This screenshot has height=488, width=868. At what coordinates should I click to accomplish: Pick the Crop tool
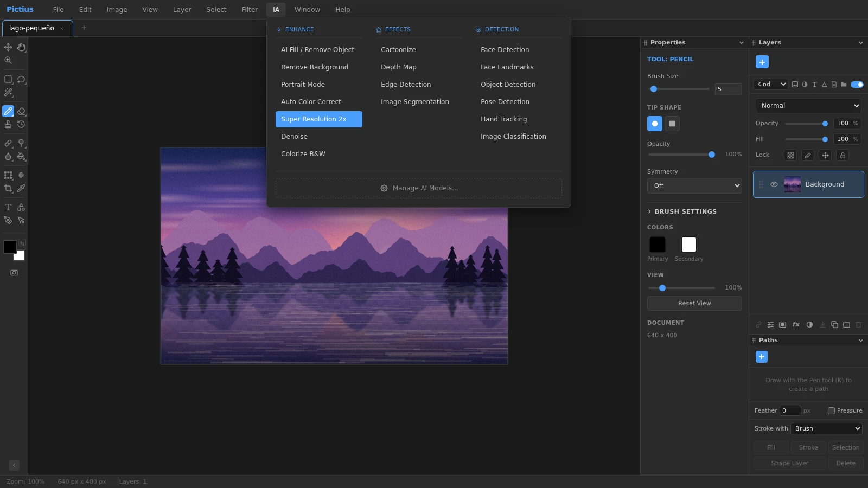(x=8, y=188)
